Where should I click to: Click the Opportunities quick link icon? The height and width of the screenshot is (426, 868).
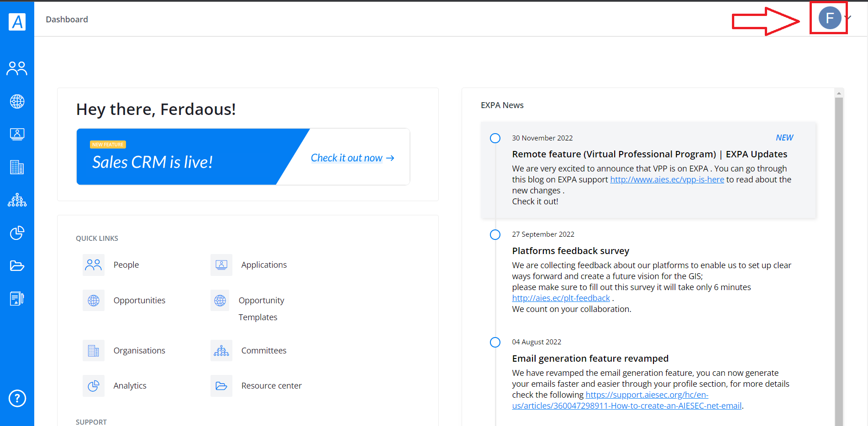[94, 300]
